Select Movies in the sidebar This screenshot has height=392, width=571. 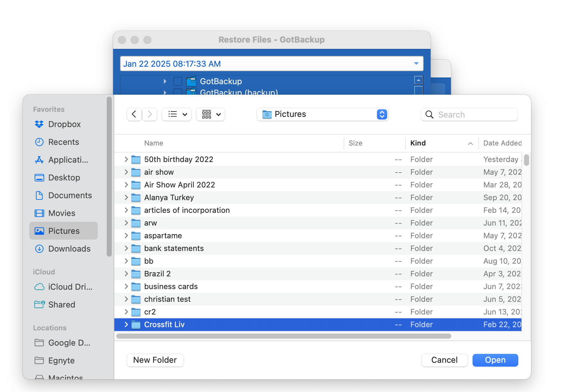[x=64, y=213]
